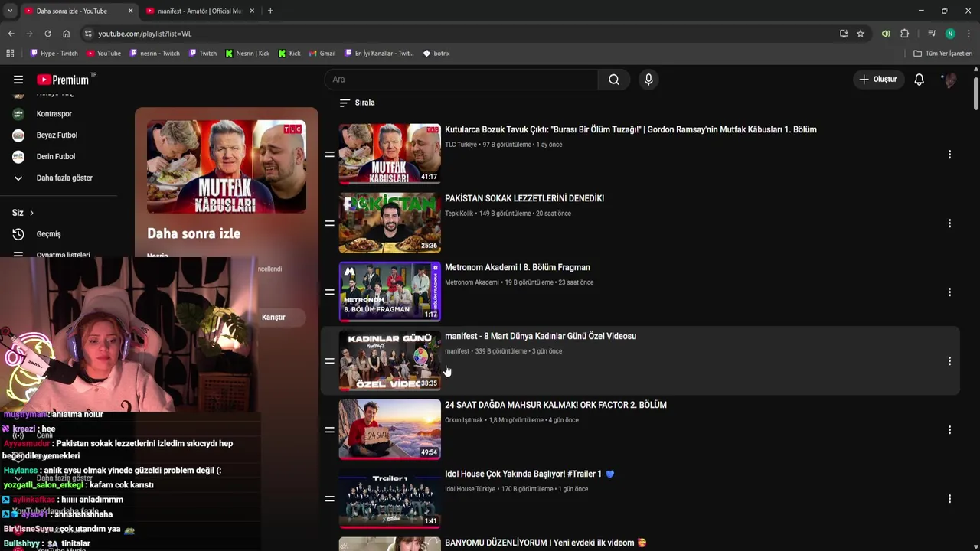
Task: Open Mutfak Kabusları 41:17 video thumbnail
Action: pyautogui.click(x=390, y=154)
